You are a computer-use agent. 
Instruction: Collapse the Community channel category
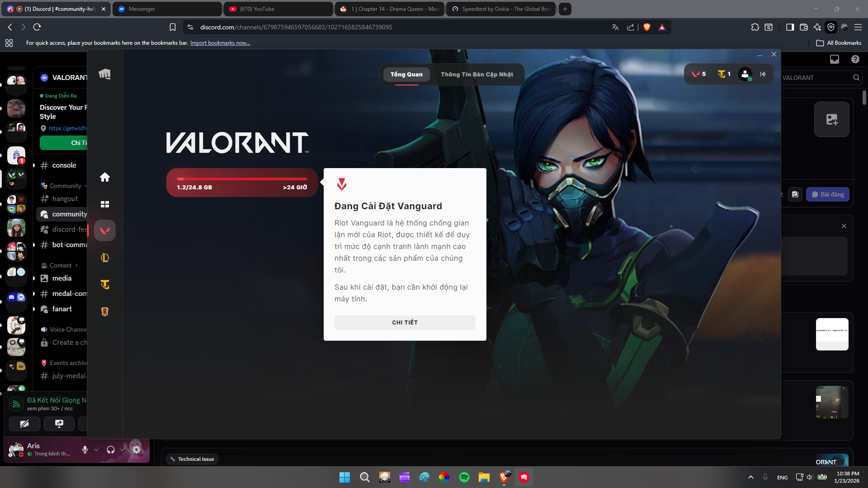[65, 186]
